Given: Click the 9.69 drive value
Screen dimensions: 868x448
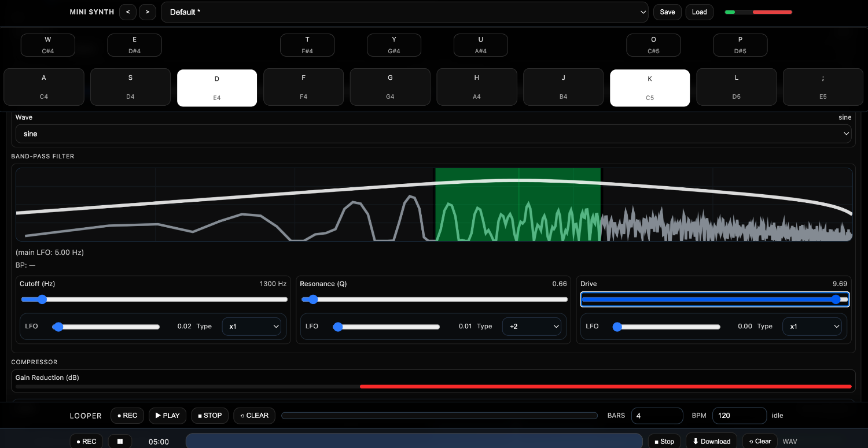Looking at the screenshot, I should [840, 284].
